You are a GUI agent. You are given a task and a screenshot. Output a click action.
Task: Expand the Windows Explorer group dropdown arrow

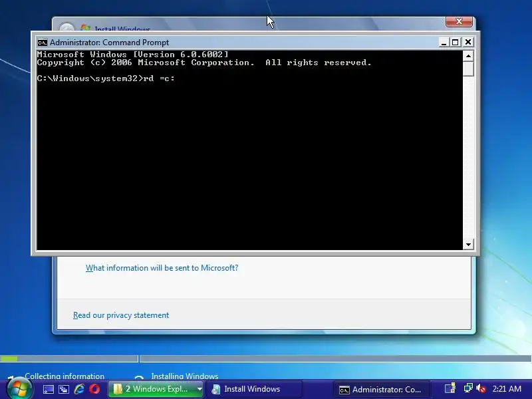point(200,389)
